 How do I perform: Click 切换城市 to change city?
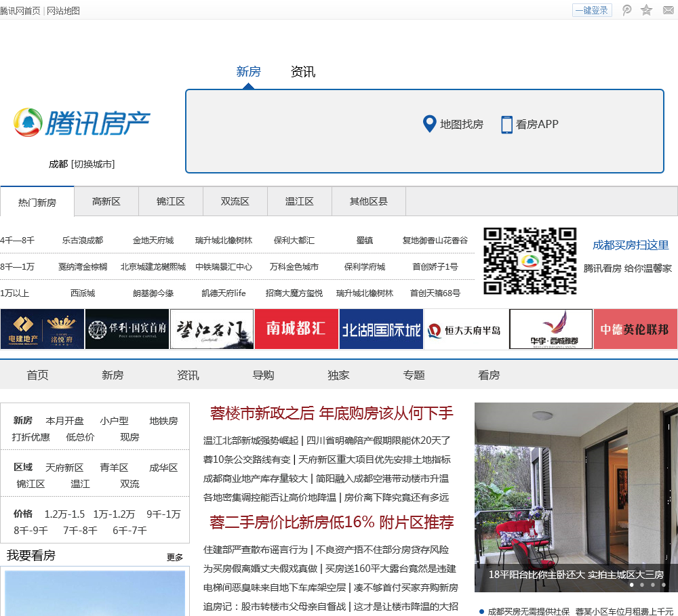(93, 164)
